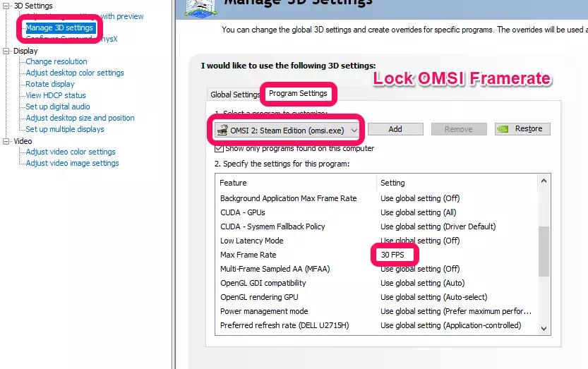The width and height of the screenshot is (588, 369).
Task: Click the settings list scrollbar thumb
Action: [544, 252]
